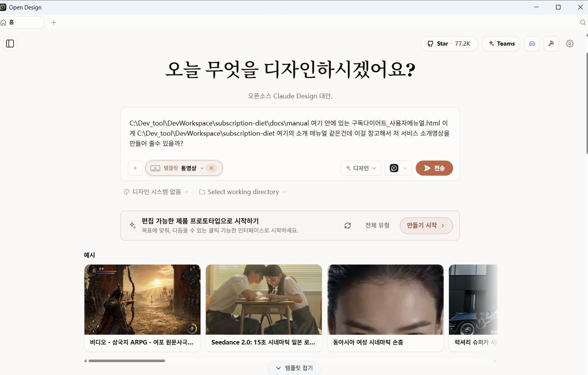Add a new tab with plus icon
588x375 pixels.
(54, 23)
